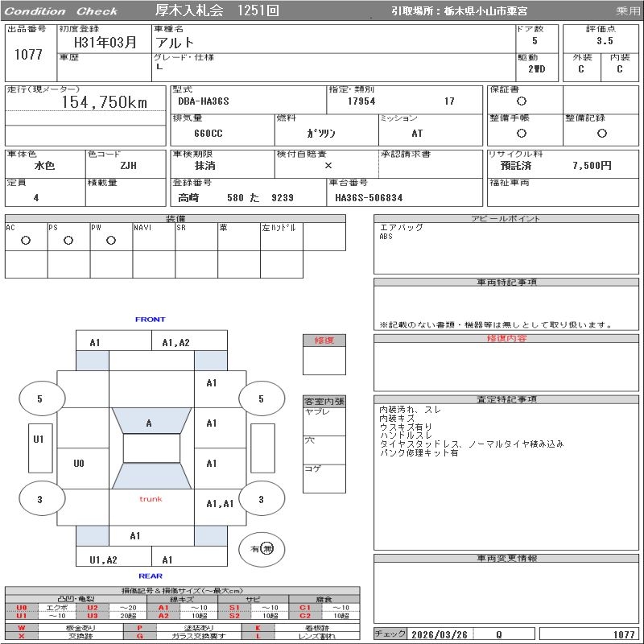Click the U1,A2 rear bumper cell

pos(114,556)
